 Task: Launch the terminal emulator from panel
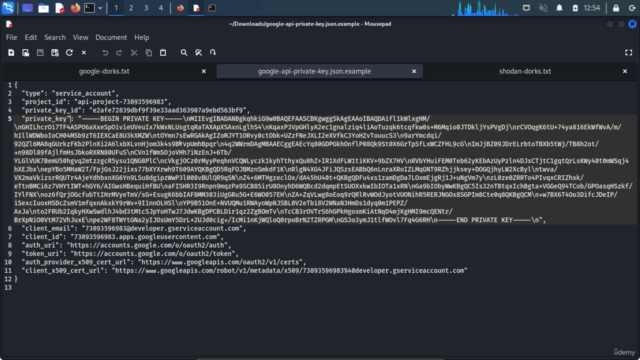click(89, 8)
